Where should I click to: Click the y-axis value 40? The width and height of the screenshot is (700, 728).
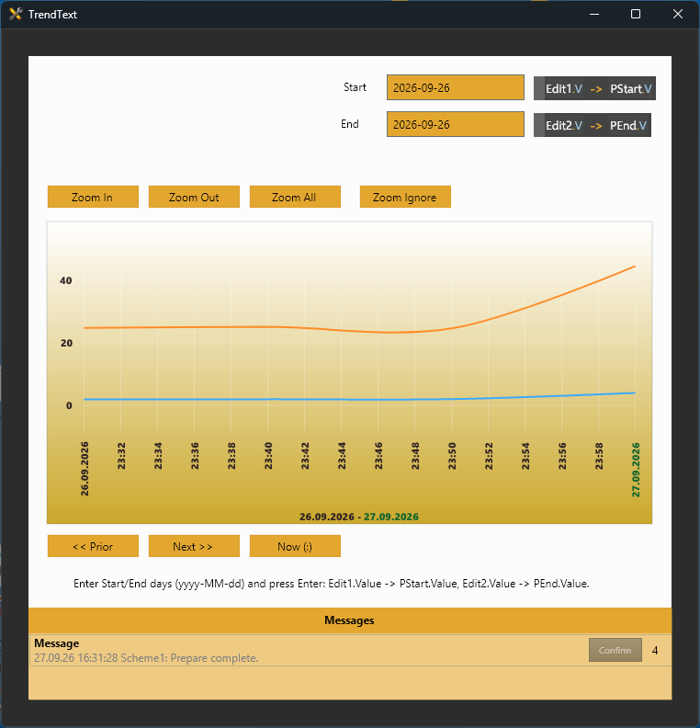[x=66, y=280]
